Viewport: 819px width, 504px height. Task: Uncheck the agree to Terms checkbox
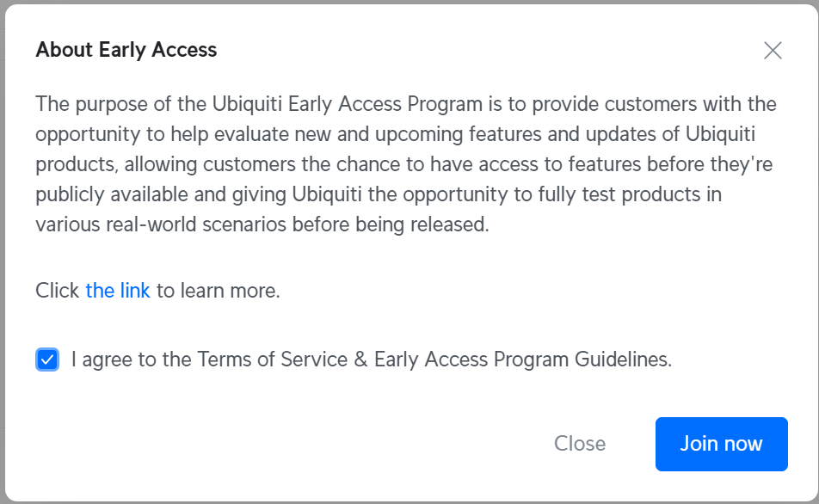click(x=48, y=360)
